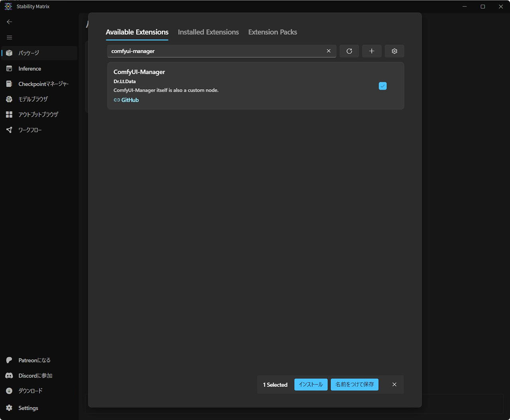Open extension settings gear icon
This screenshot has width=510, height=420.
click(394, 51)
